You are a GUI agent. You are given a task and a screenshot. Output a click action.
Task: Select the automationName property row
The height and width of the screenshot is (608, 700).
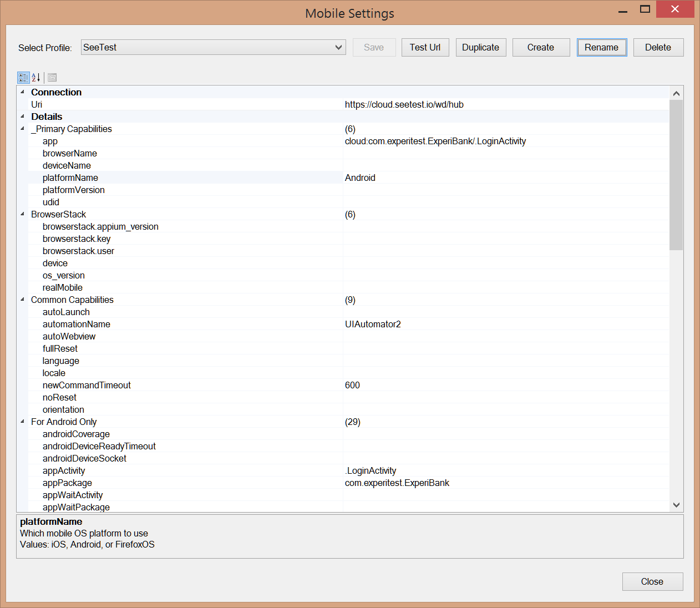[x=77, y=325]
